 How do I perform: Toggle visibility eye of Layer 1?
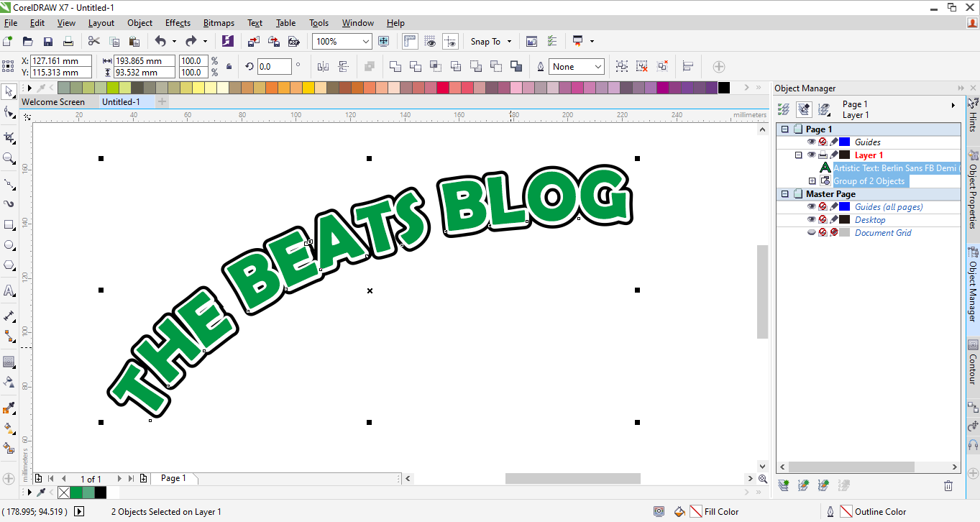(x=812, y=155)
